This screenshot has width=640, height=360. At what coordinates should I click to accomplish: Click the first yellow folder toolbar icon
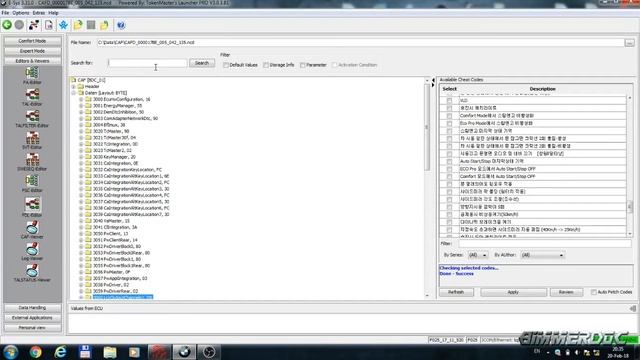78,25
